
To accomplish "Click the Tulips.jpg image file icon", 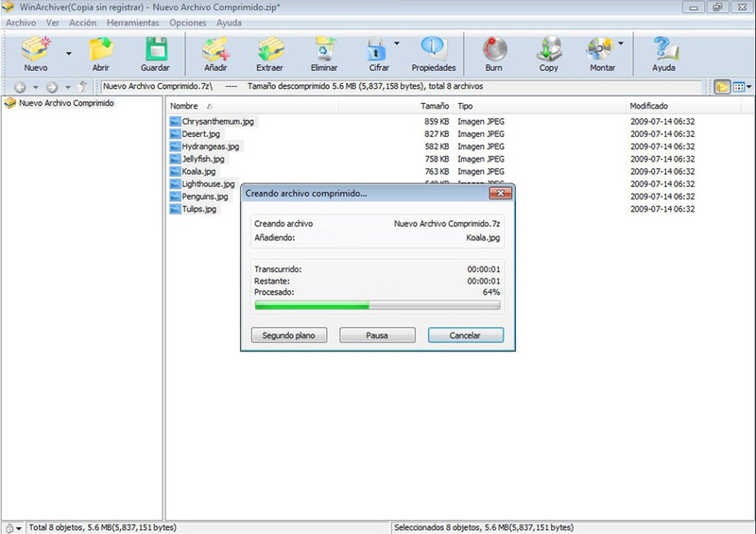I will tap(175, 210).
